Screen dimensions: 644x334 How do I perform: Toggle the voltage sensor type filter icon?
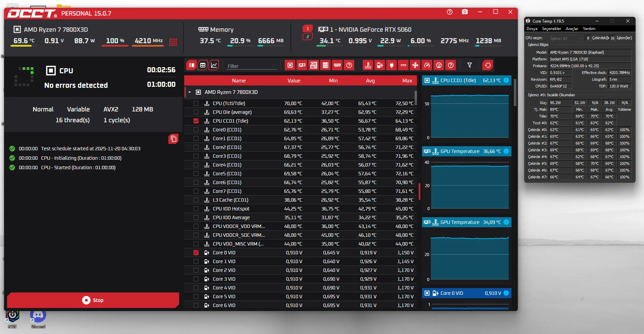pos(380,65)
